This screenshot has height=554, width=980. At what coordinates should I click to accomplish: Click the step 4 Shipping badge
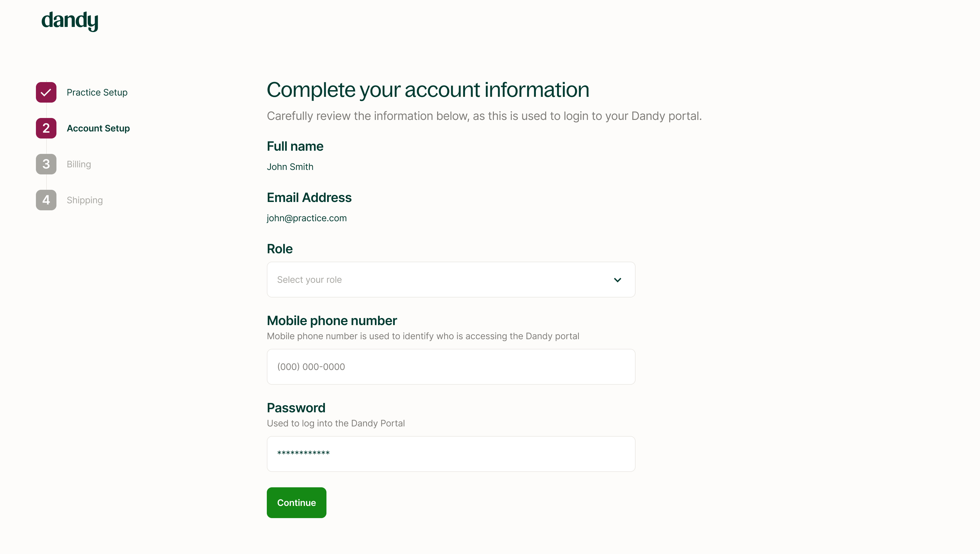point(46,200)
